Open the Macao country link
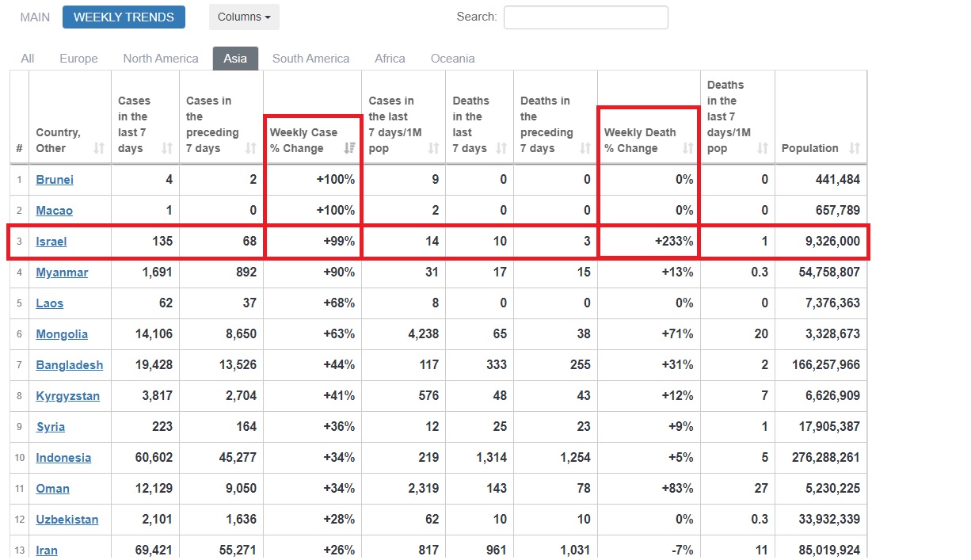 click(x=54, y=211)
